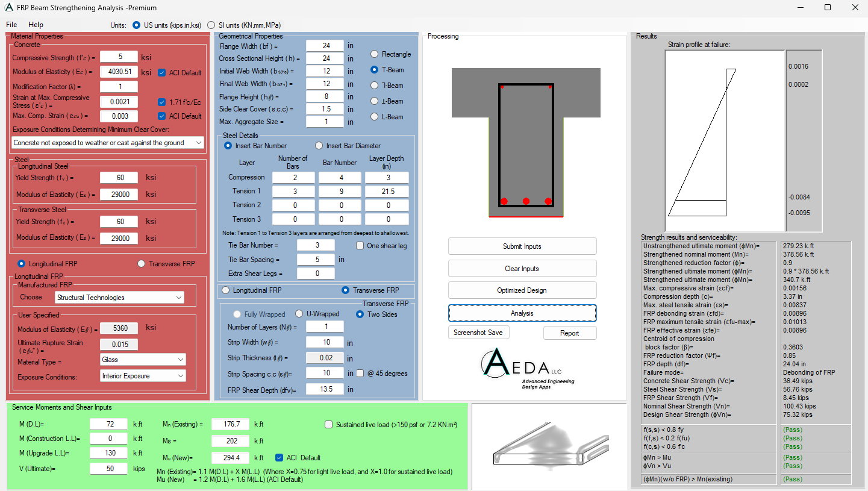
Task: Click the AEDA app icon in title bar
Action: coord(8,8)
